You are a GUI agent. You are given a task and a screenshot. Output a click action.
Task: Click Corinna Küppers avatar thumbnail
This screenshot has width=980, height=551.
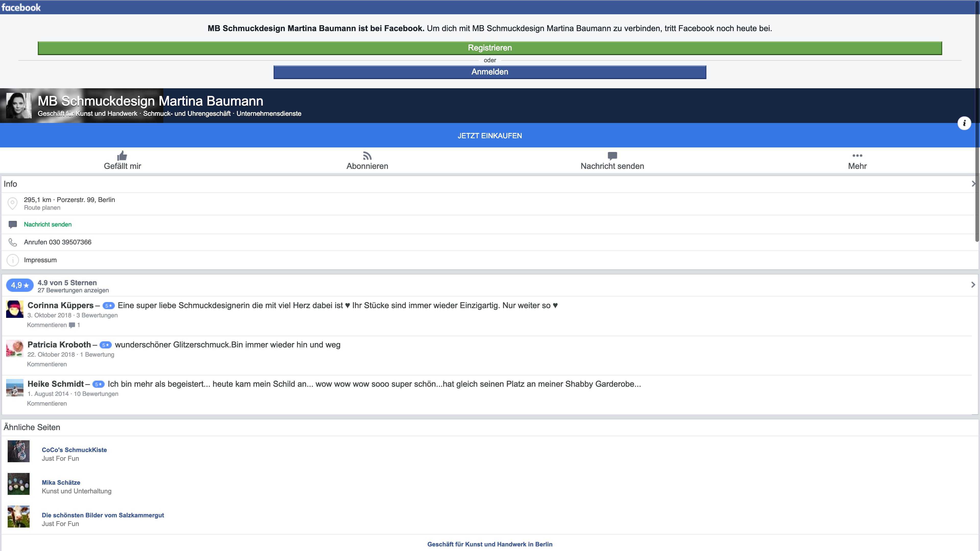[x=15, y=309]
